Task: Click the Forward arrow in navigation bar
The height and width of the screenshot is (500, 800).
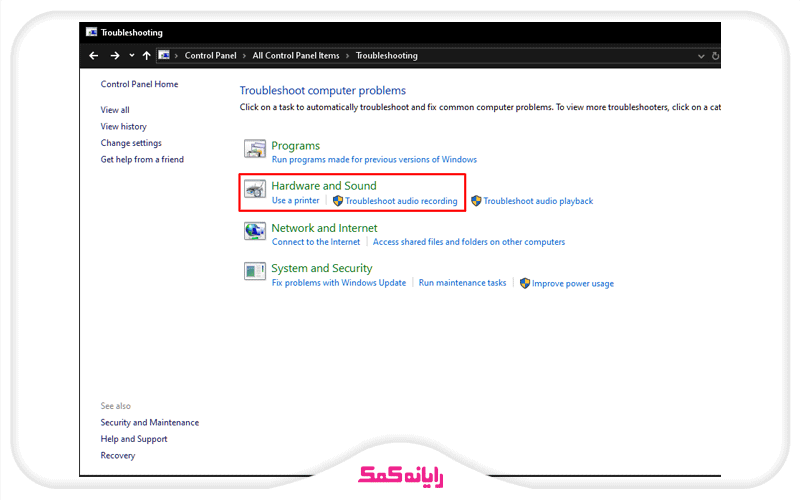Action: [x=115, y=56]
